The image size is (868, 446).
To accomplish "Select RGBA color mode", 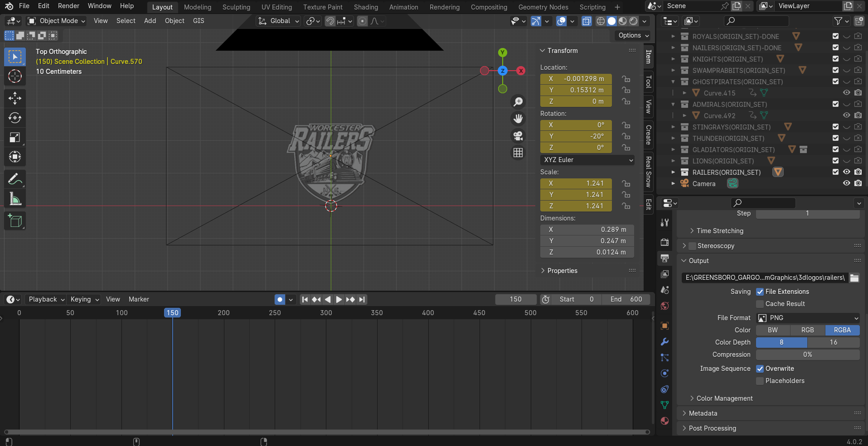I will pyautogui.click(x=842, y=330).
